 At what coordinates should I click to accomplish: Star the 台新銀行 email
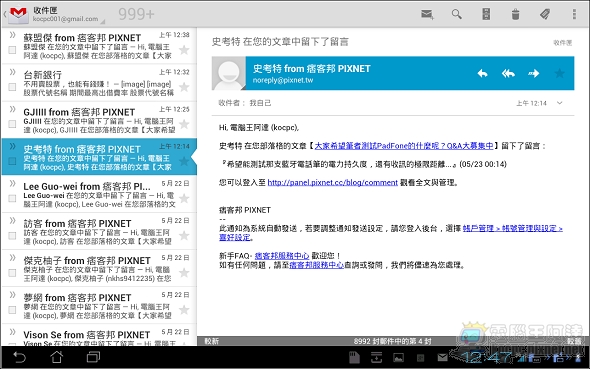[x=184, y=87]
